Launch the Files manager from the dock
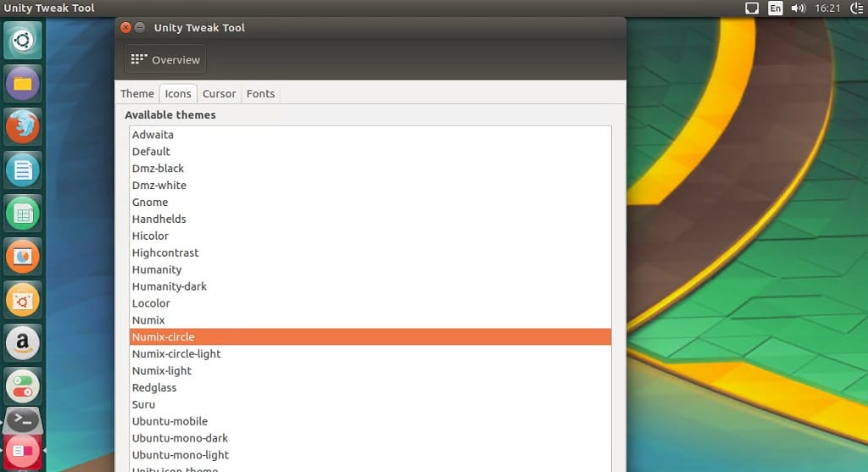 coord(23,84)
